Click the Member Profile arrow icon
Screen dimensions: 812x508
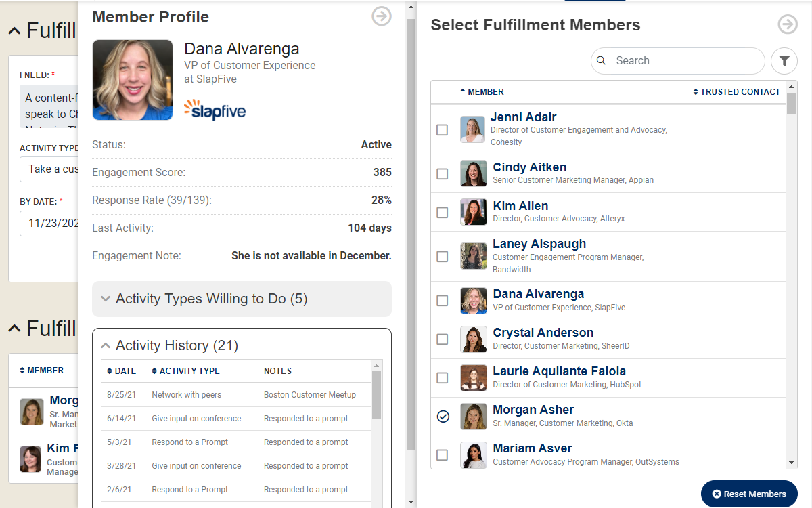point(382,17)
